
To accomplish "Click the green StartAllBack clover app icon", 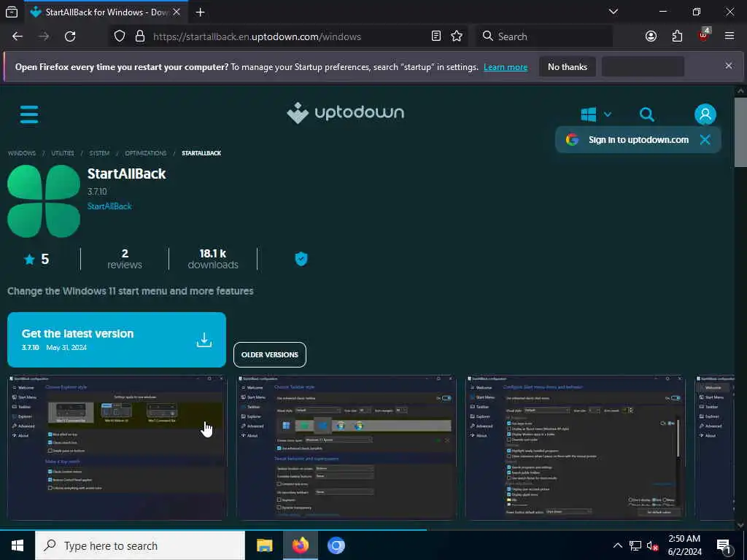I will (44, 201).
